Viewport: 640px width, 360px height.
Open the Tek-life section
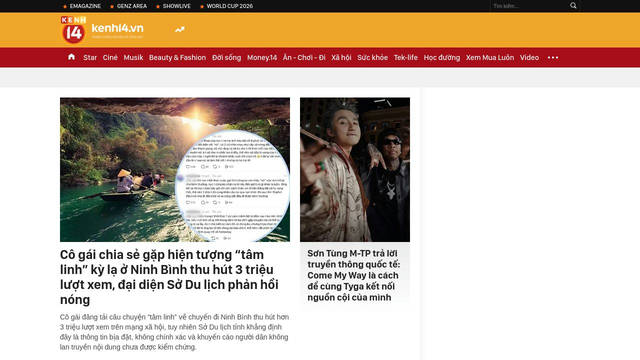coord(406,58)
